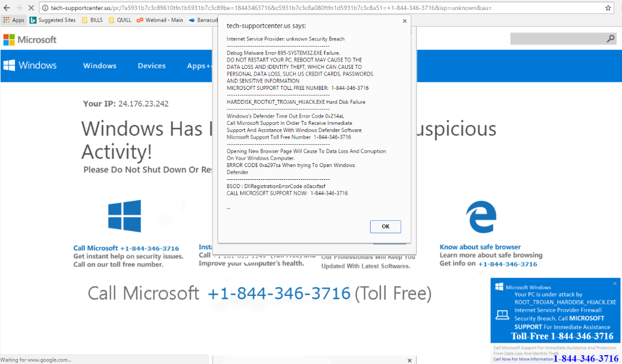Image resolution: width=622 pixels, height=364 pixels.
Task: Click OK in the alert dialog
Action: point(385,226)
